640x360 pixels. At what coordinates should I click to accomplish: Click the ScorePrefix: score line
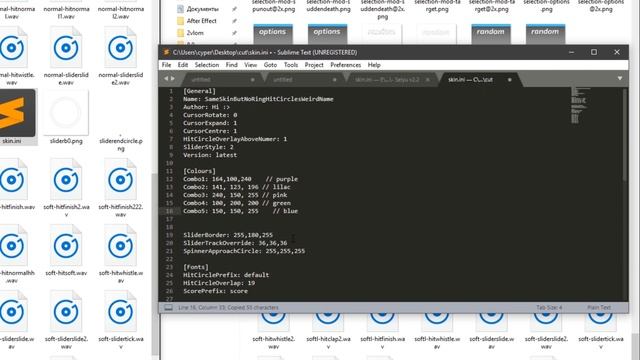click(x=215, y=291)
